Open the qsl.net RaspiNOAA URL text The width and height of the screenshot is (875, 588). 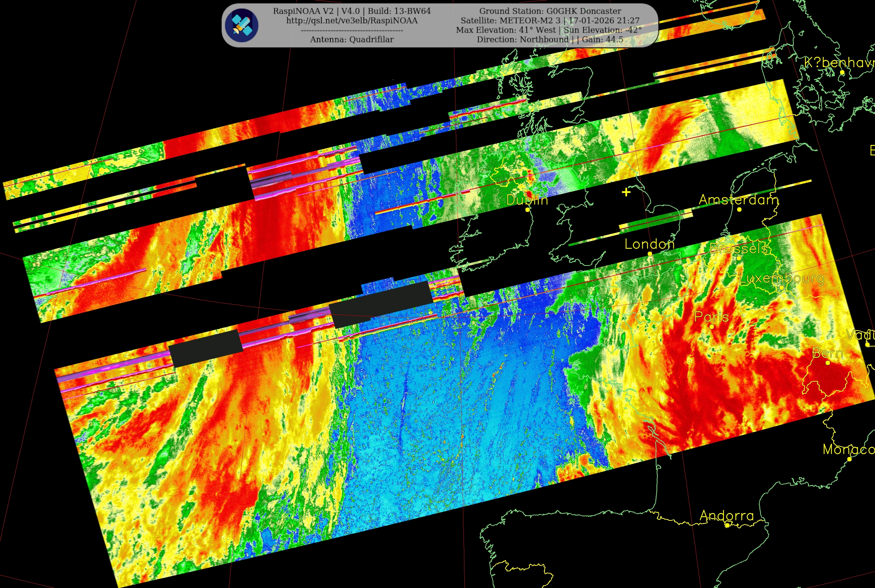[352, 21]
